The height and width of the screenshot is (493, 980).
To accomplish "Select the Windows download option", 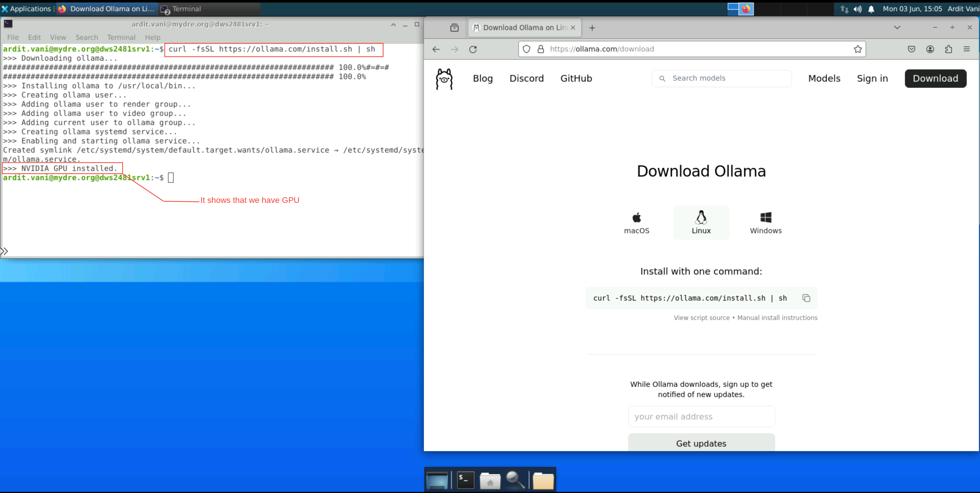I will tap(766, 223).
